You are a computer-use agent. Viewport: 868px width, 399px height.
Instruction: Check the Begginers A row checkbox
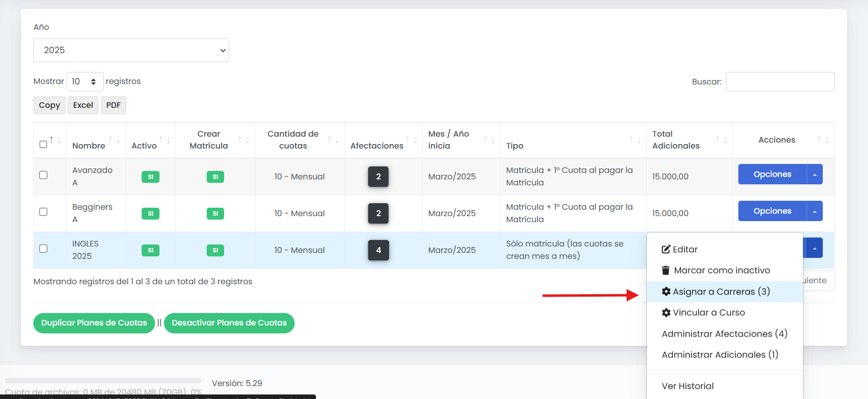(43, 212)
